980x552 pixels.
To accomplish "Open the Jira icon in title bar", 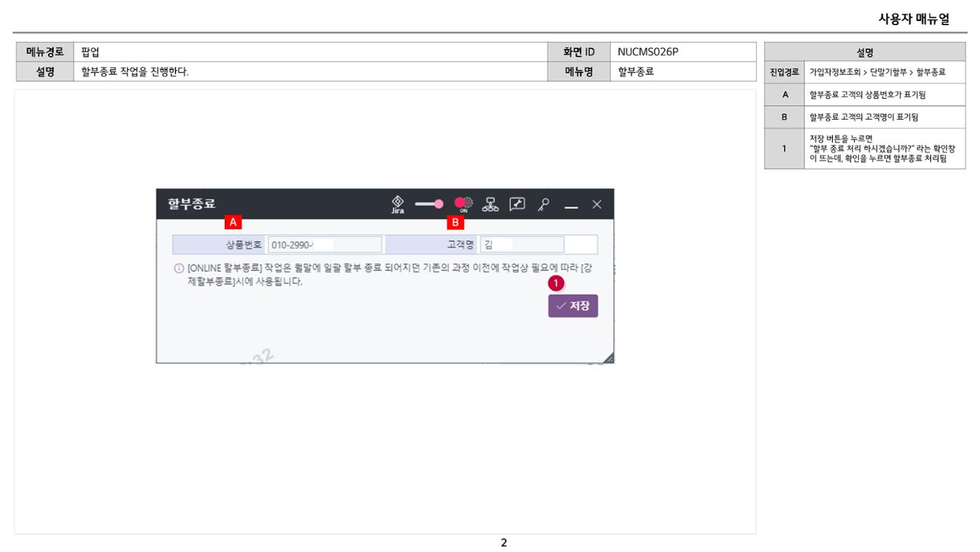I will [398, 205].
